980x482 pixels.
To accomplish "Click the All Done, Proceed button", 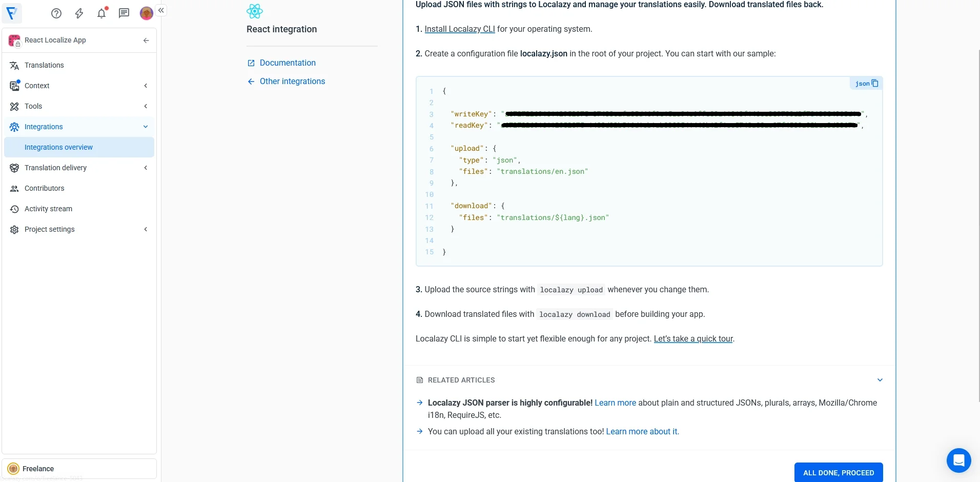I will (x=839, y=473).
